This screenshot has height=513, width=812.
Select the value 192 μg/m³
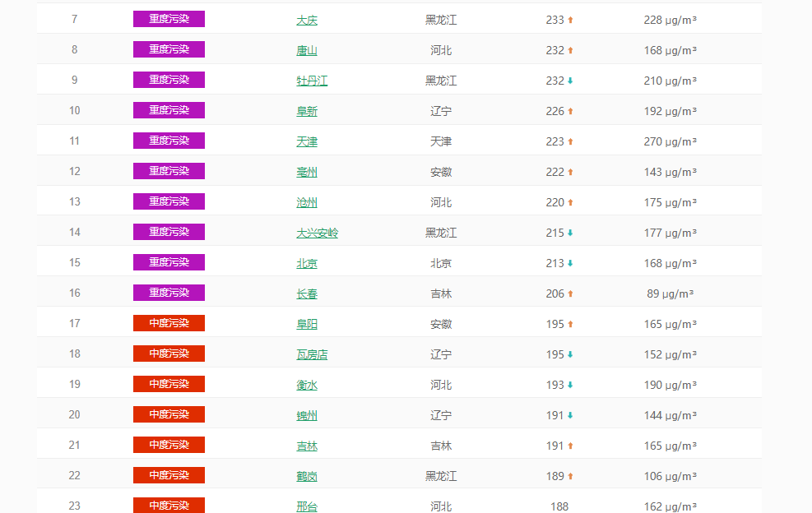pyautogui.click(x=670, y=111)
